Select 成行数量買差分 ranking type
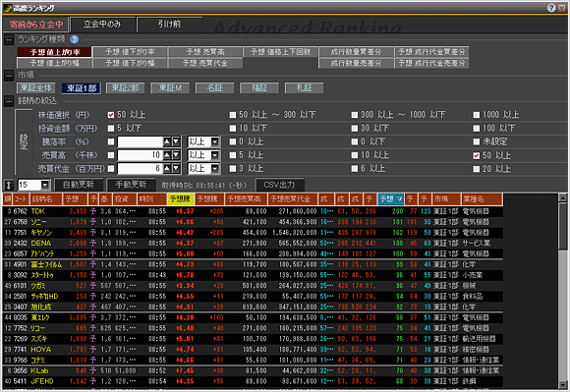Viewport: 570px width, 392px height. [356, 52]
